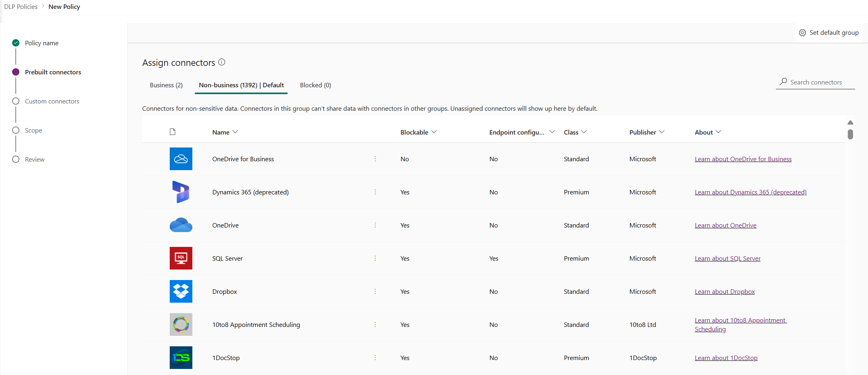Focus the Search connectors field
The image size is (868, 375).
(816, 82)
